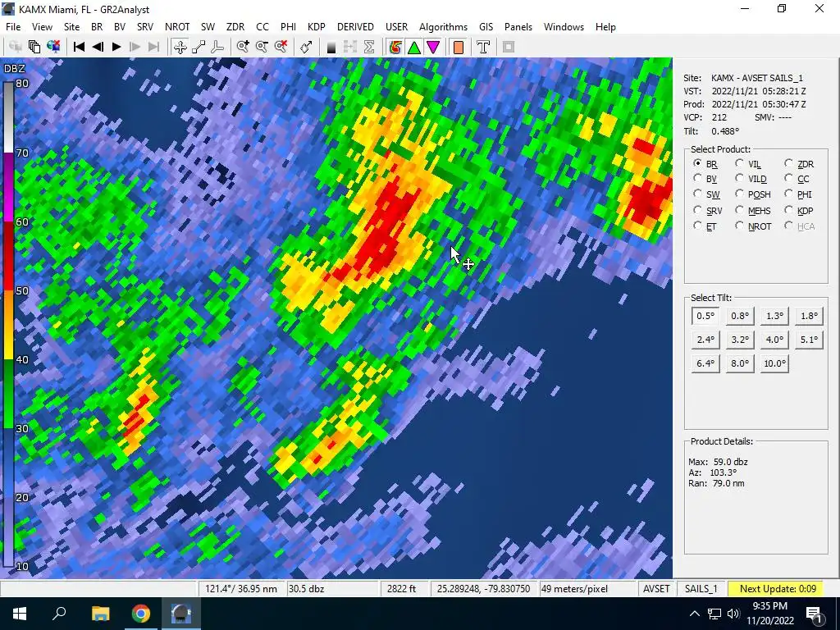Select the text annotation T tool
The height and width of the screenshot is (630, 840).
tap(483, 47)
